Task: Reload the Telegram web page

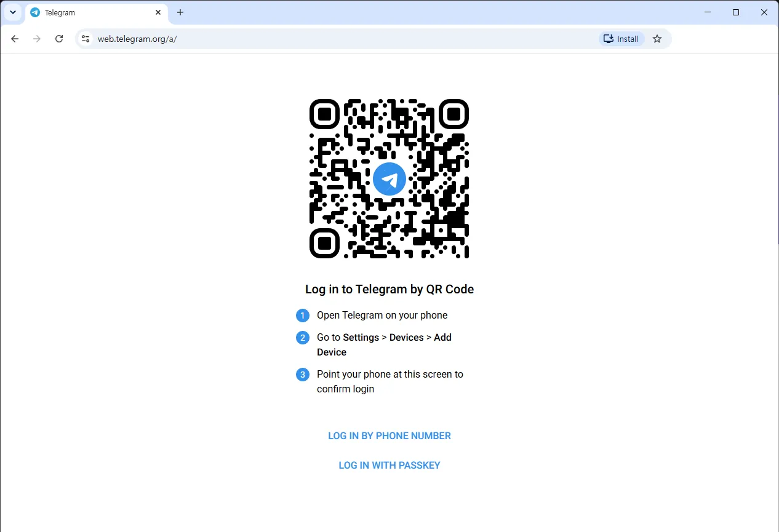Action: pyautogui.click(x=59, y=39)
